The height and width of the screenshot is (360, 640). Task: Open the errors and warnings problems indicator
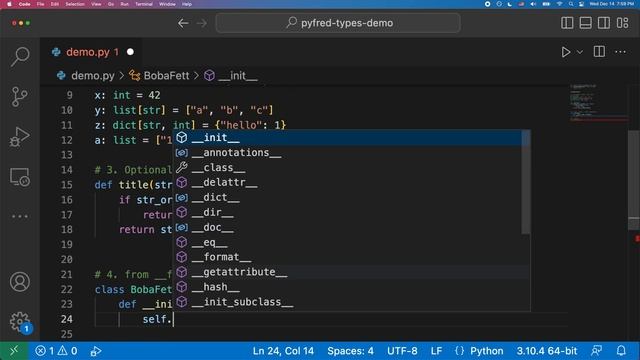(x=56, y=351)
